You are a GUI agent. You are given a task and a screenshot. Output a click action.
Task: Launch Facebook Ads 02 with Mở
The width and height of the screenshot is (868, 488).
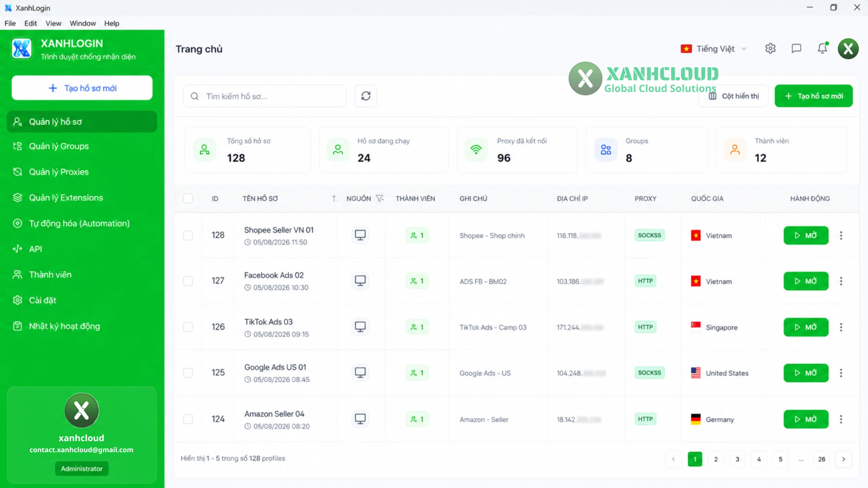tap(806, 281)
